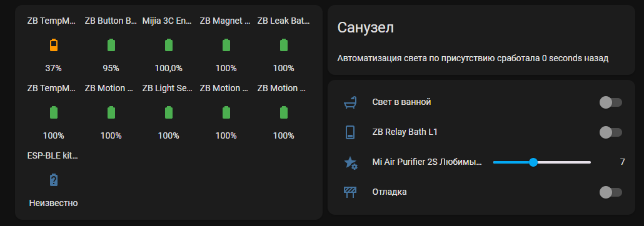Click the ZB Light Sensor battery icon

(168, 112)
